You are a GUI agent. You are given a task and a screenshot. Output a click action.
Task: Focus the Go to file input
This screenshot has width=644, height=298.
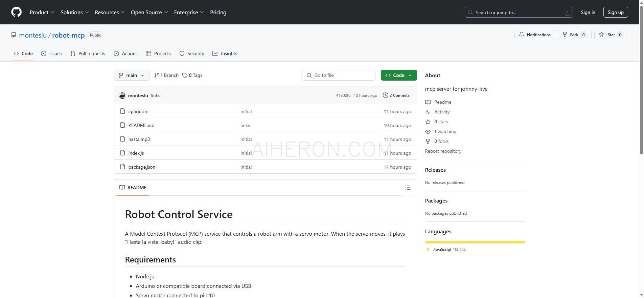(x=339, y=75)
